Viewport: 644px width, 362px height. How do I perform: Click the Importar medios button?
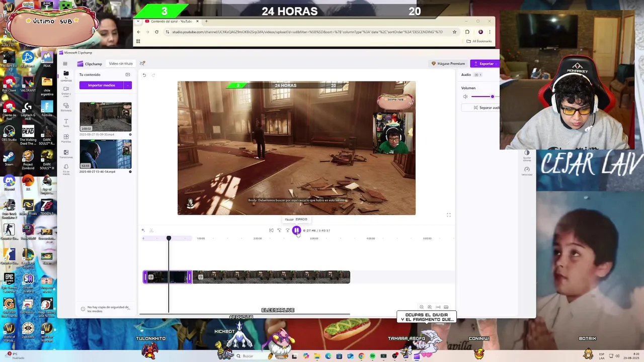[102, 85]
